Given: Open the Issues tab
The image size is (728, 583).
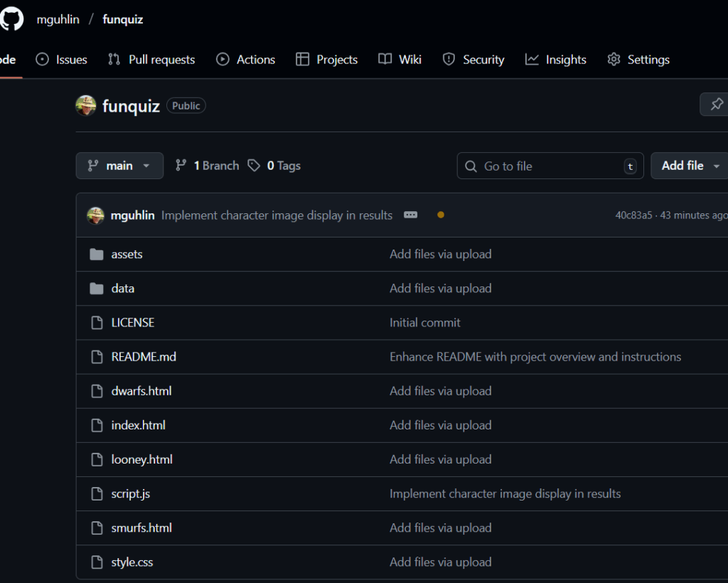Looking at the screenshot, I should point(62,60).
